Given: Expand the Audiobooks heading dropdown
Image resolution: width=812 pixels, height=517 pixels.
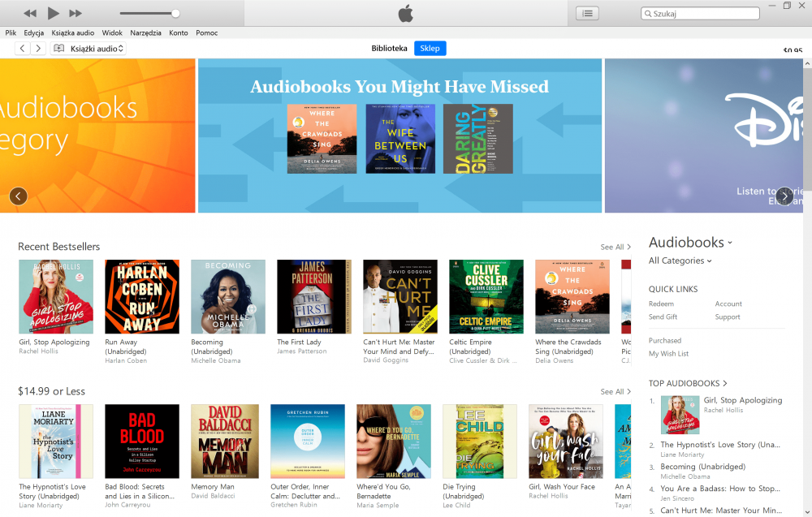Looking at the screenshot, I should coord(690,242).
